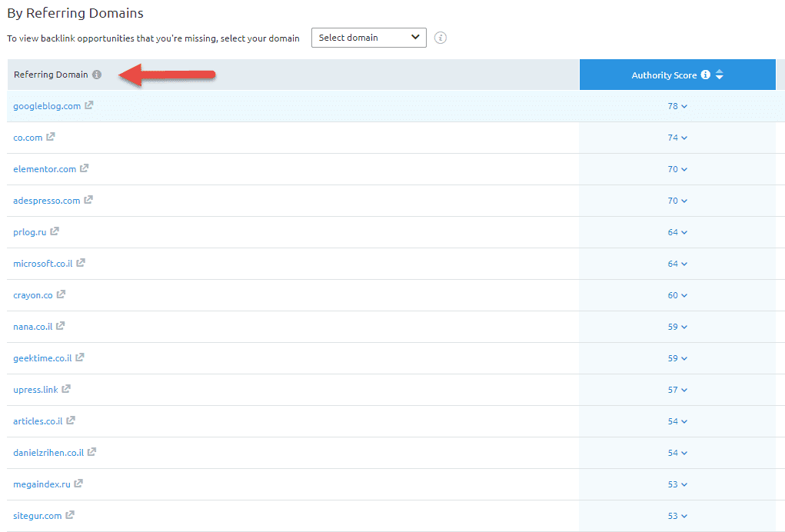The height and width of the screenshot is (532, 785).
Task: Expand authority score 64 for microsoft.co.il
Action: pyautogui.click(x=677, y=264)
